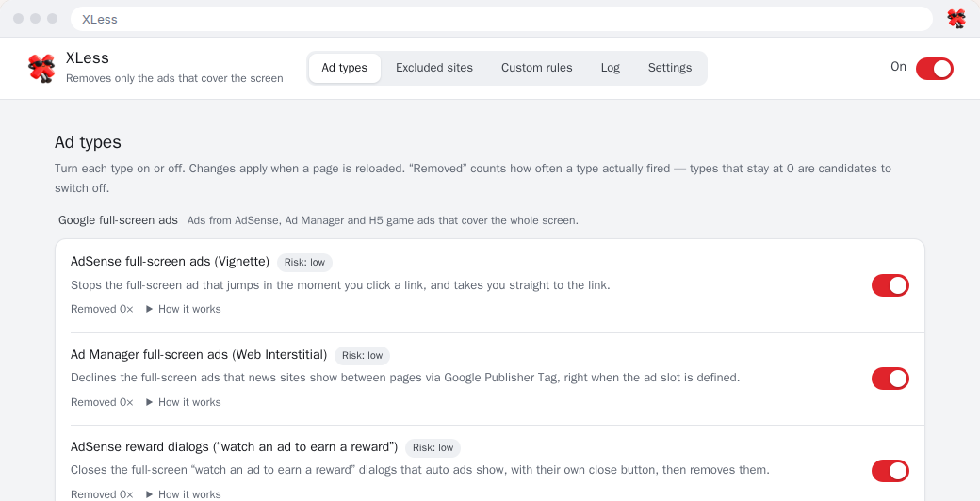Click Removed 0× under AdSense reward dialogs
This screenshot has height=501, width=980.
click(102, 494)
